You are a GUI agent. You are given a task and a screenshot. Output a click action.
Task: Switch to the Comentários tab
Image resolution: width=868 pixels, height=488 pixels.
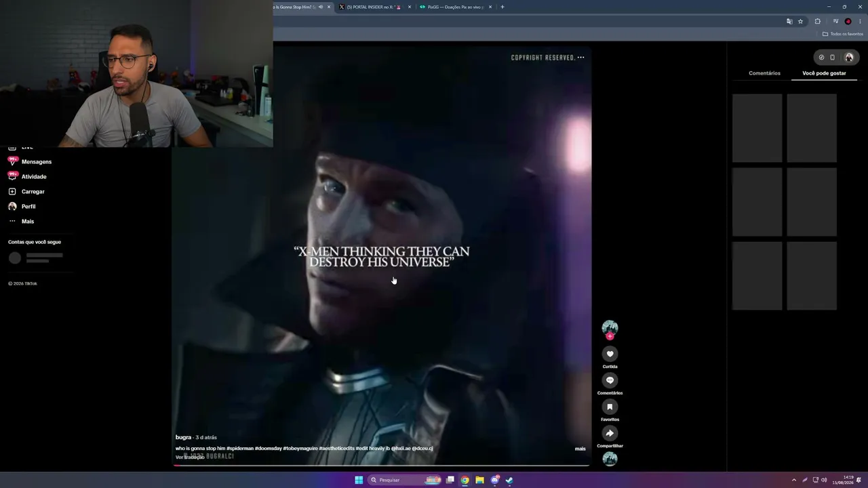[x=764, y=73]
